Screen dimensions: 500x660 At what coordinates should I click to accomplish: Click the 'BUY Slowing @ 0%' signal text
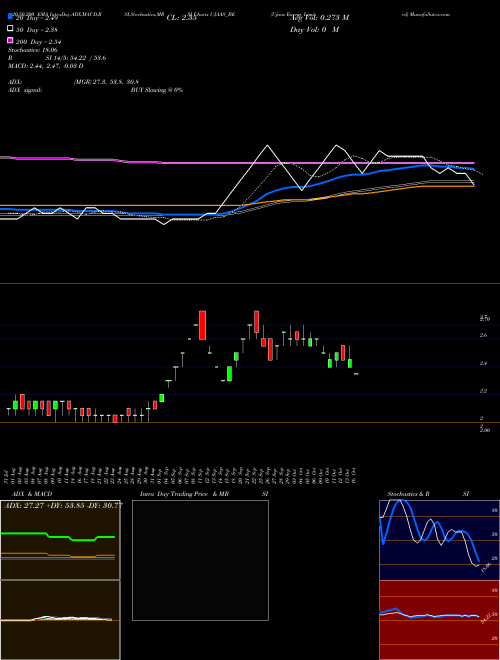pos(157,90)
